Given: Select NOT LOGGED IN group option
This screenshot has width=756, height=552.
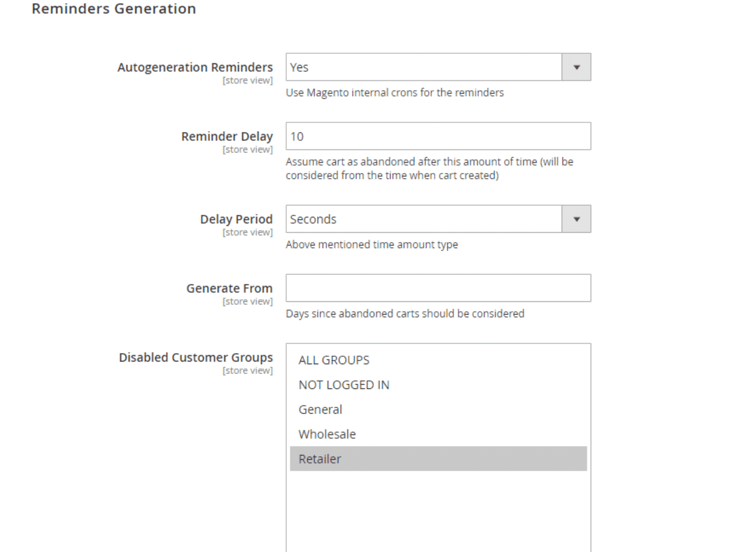Looking at the screenshot, I should point(438,385).
